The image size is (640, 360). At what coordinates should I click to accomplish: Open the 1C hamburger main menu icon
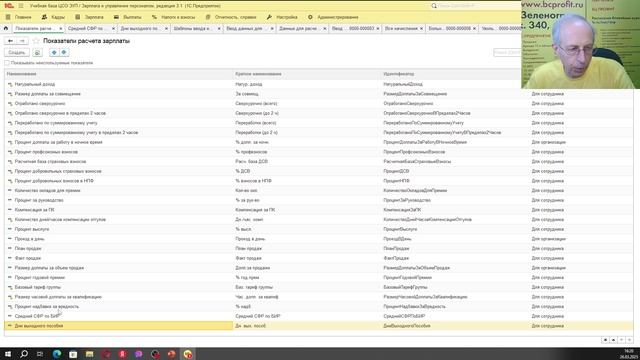21,6
